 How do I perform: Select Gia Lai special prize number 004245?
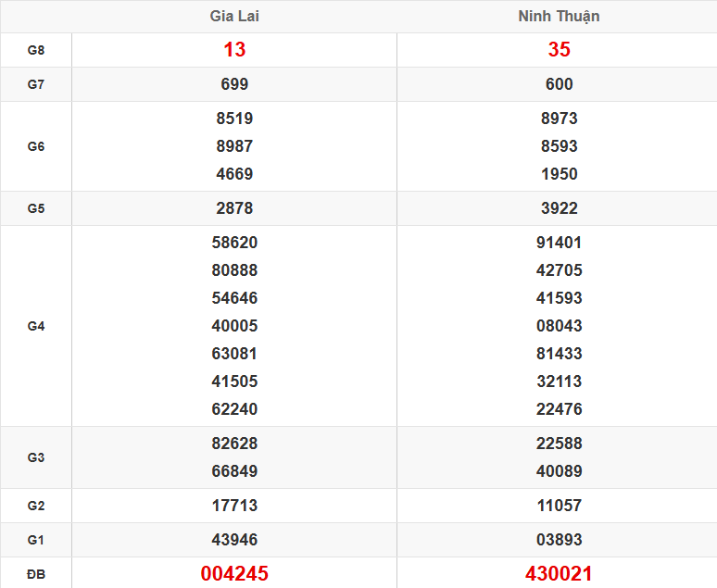(x=234, y=574)
